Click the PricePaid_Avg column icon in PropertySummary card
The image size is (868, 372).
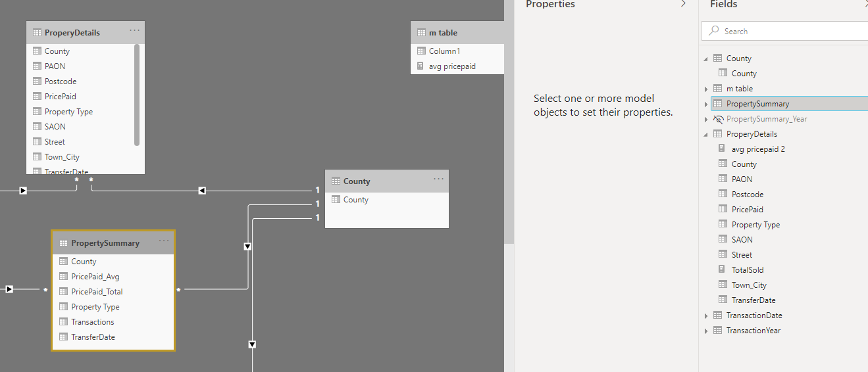[64, 277]
